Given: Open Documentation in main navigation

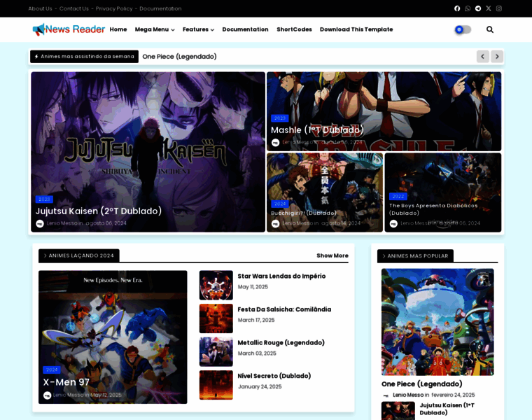Looking at the screenshot, I should pos(245,29).
